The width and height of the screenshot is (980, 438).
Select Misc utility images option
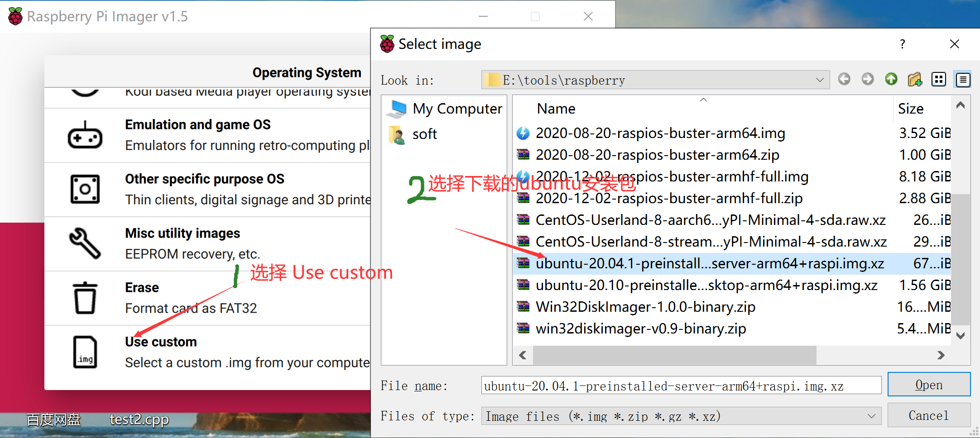click(208, 244)
